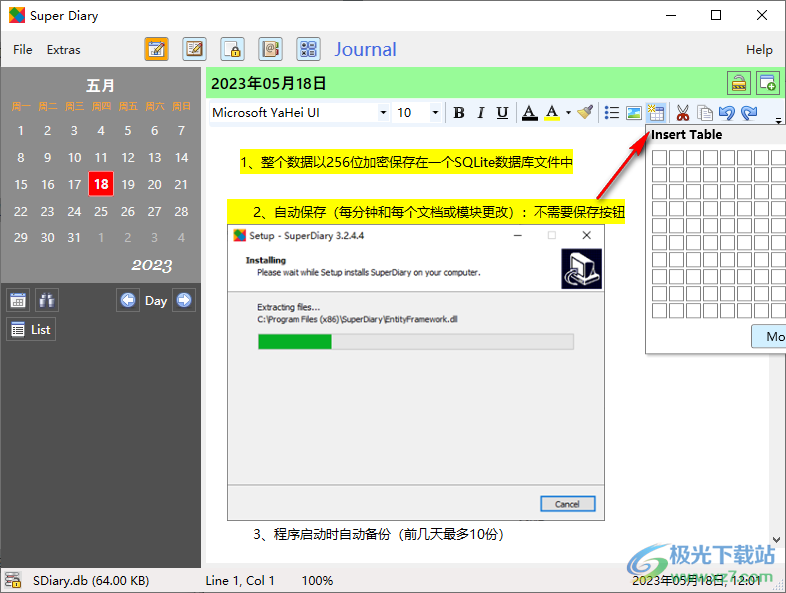Click the Super Diary app logo icon
786x593 pixels.
pyautogui.click(x=17, y=15)
